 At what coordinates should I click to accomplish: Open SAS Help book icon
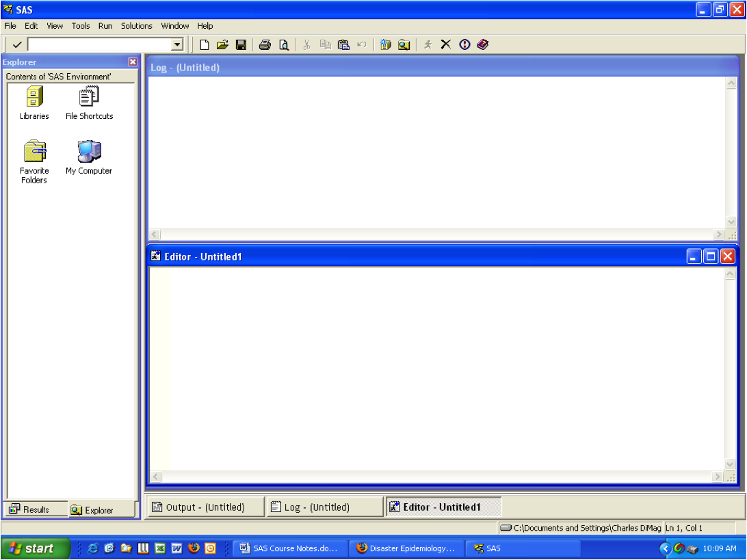pos(482,44)
